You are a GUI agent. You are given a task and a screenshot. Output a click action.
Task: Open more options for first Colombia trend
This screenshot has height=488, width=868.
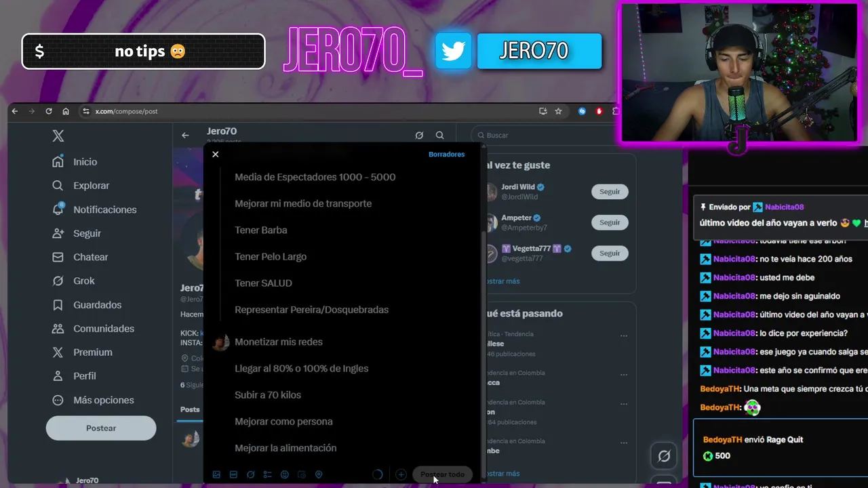pyautogui.click(x=624, y=374)
